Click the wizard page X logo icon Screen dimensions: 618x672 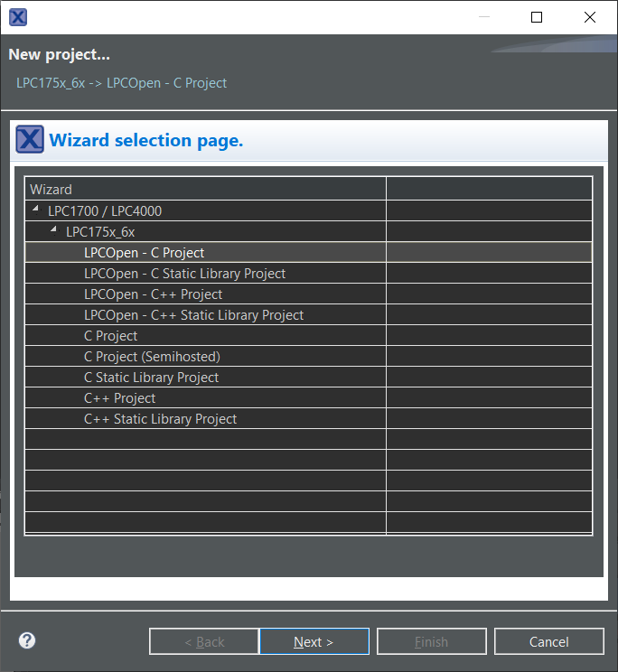click(x=30, y=139)
